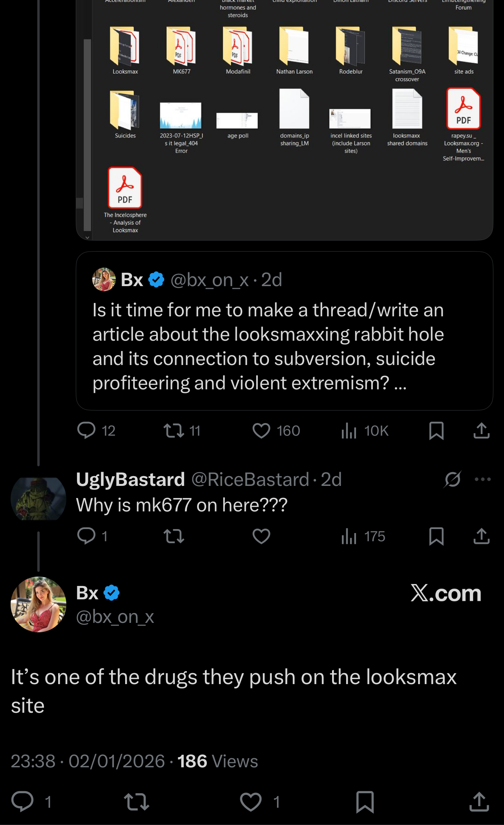Like the tweet with 160 likes
504x825 pixels.
pos(261,431)
